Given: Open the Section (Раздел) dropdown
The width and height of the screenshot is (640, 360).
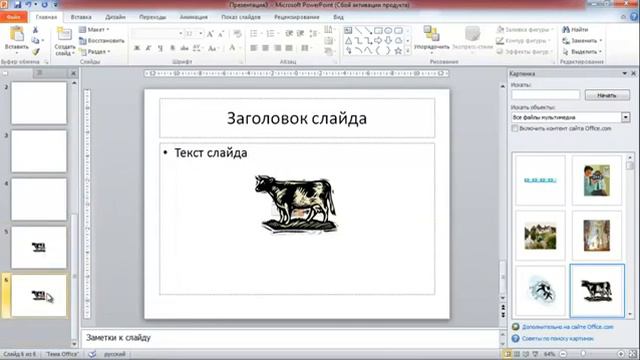Looking at the screenshot, I should [x=95, y=52].
